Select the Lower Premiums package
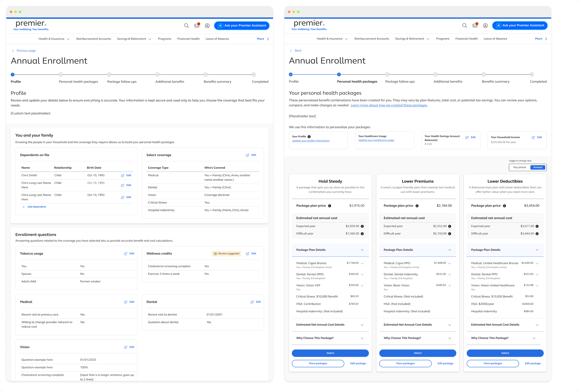 (417, 353)
